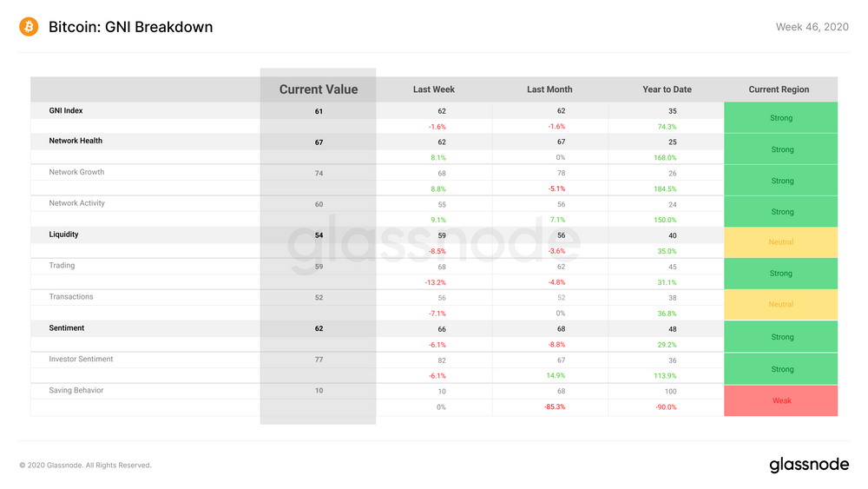Select the GNI Index row label
Screen dimensions: 868x489
[66, 111]
